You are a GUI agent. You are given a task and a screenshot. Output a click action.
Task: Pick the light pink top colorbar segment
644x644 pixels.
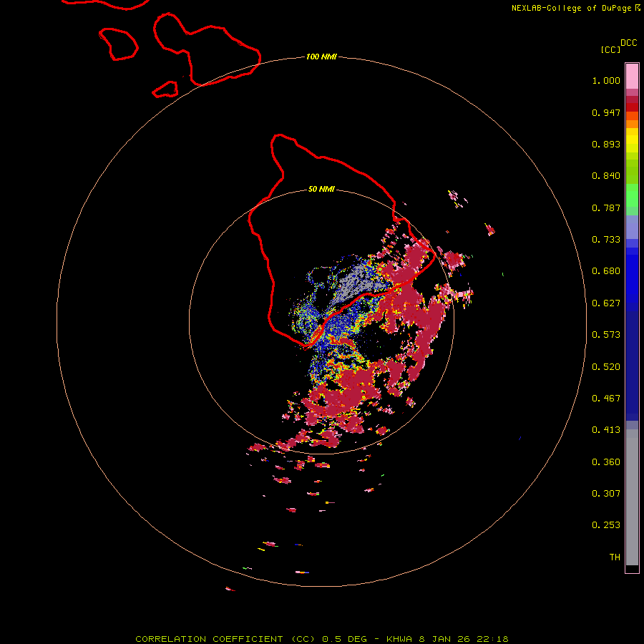(632, 77)
